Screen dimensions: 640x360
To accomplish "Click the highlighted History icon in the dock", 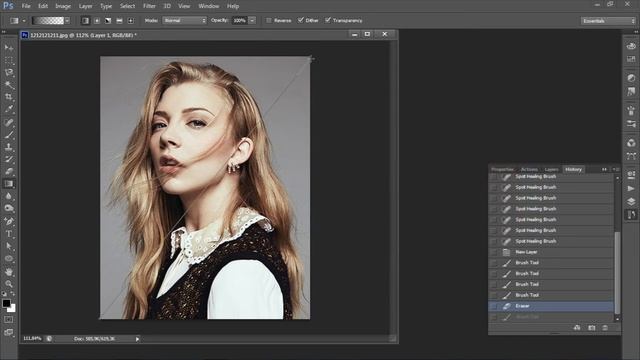I will (x=631, y=215).
